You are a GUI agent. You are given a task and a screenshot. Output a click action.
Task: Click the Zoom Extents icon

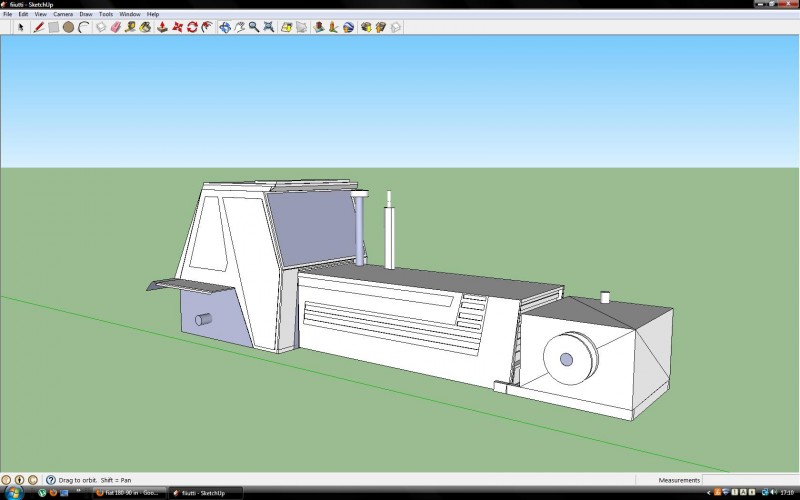[x=268, y=27]
